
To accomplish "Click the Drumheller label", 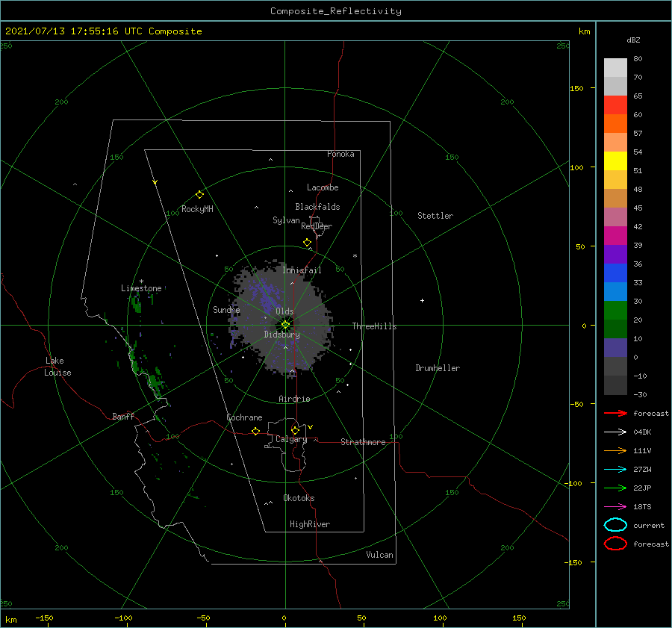I will tap(438, 368).
